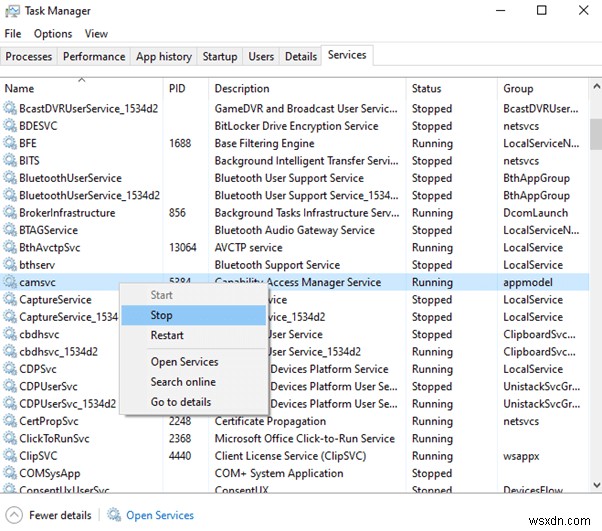Screen dimensions: 602x531
Task: Click the CaptureService gear icon
Action: (10, 299)
